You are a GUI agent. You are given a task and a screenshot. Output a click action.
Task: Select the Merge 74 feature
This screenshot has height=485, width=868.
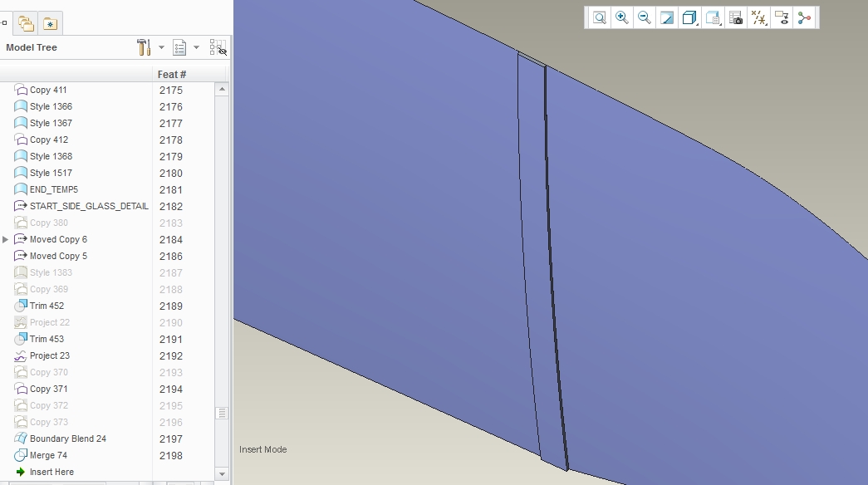coord(48,455)
